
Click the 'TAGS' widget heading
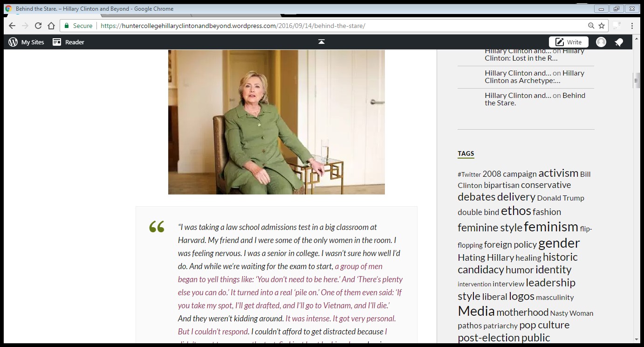click(466, 153)
